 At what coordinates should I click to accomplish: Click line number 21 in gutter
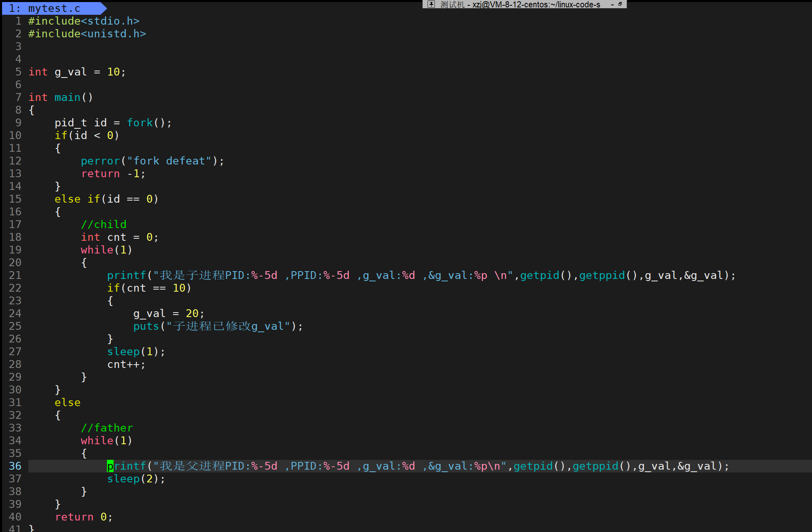click(15, 275)
